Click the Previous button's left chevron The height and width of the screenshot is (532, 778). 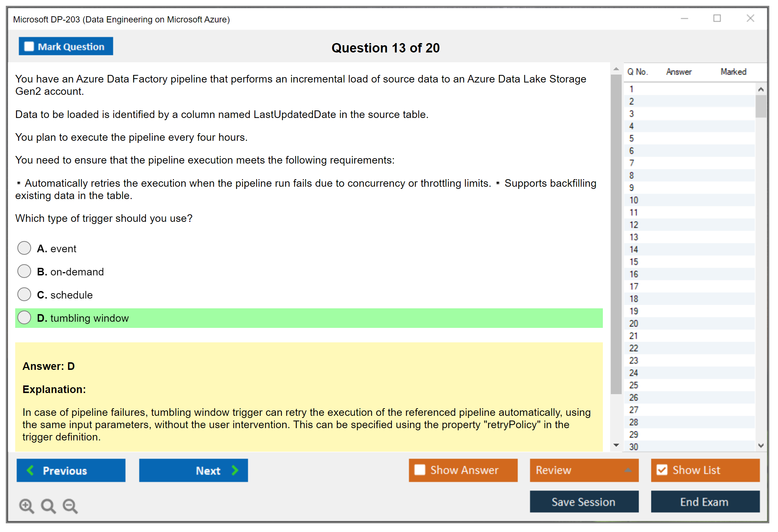30,470
